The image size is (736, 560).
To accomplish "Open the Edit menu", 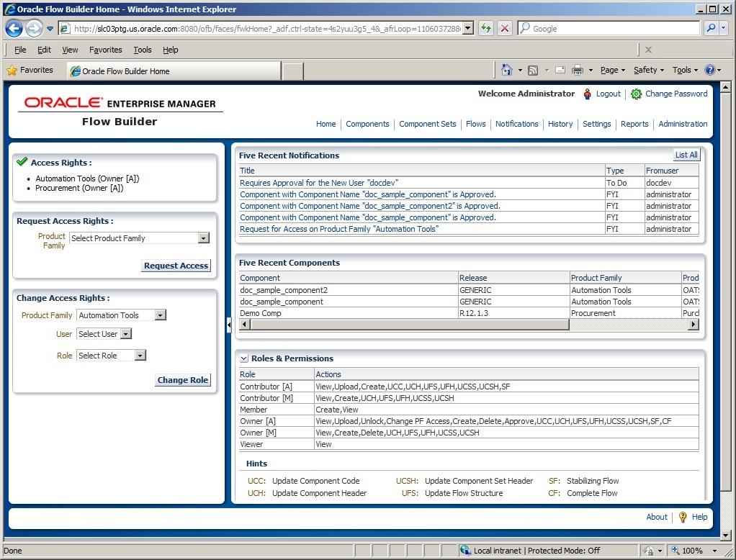I will (x=44, y=49).
